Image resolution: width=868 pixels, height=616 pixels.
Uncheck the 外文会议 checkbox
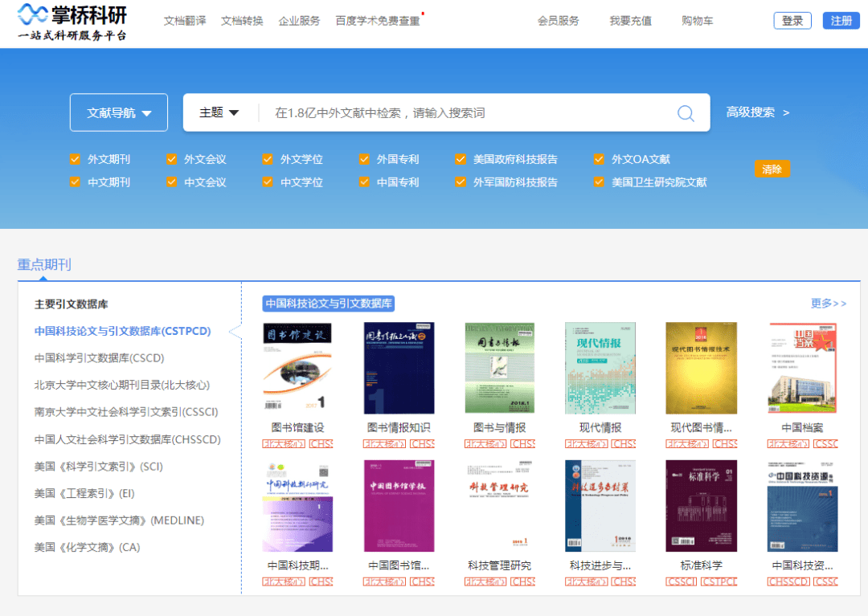[172, 159]
